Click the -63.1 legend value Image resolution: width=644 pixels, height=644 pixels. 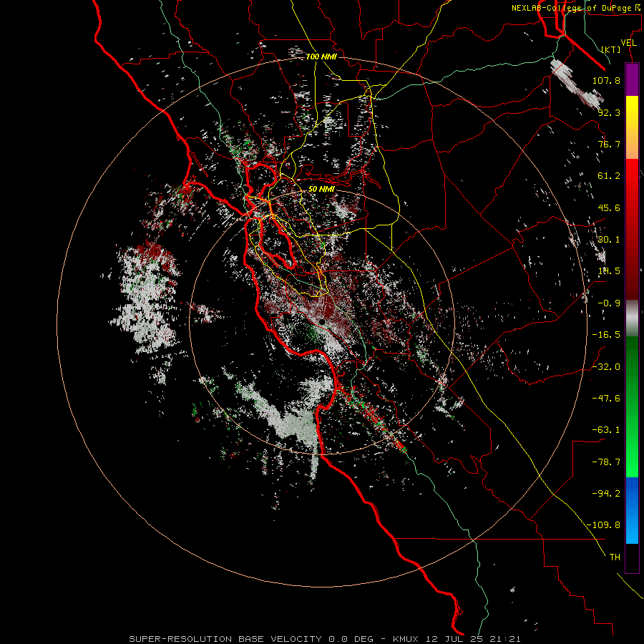(x=606, y=430)
